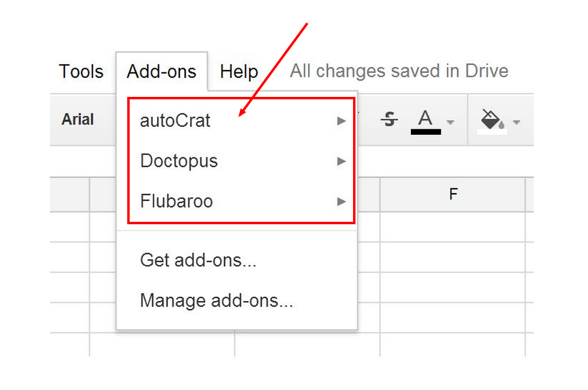The image size is (588, 390).
Task: Open the Doctopus submenu arrow
Action: point(341,161)
